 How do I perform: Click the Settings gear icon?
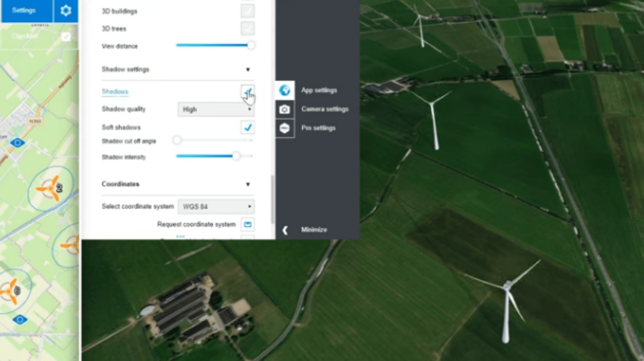click(x=66, y=11)
